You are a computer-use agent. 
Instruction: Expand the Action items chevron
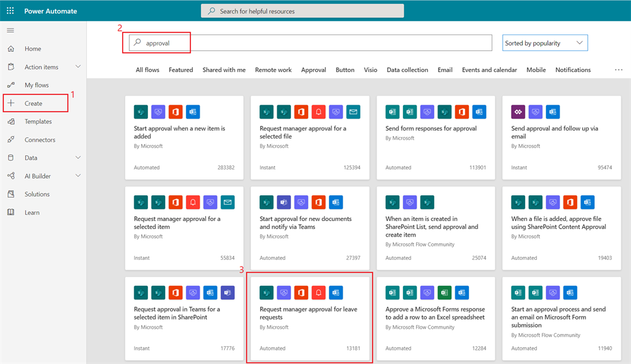tap(78, 67)
